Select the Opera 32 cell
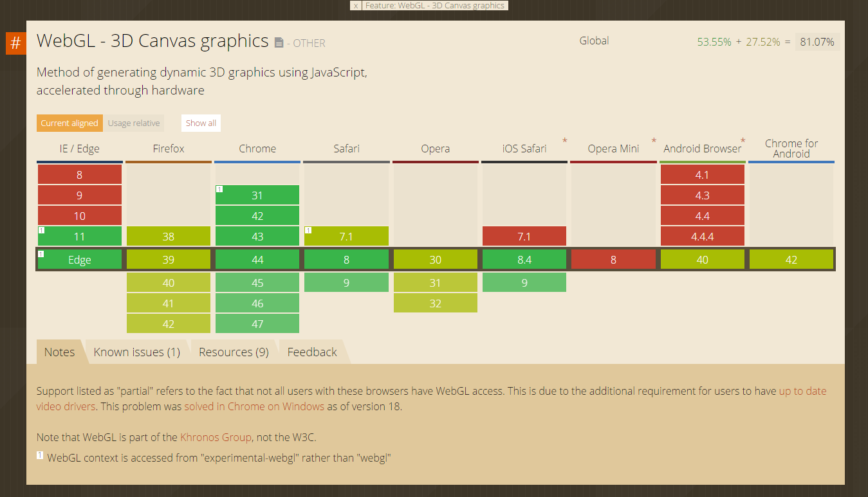Screen dimensions: 868x497 (436, 303)
